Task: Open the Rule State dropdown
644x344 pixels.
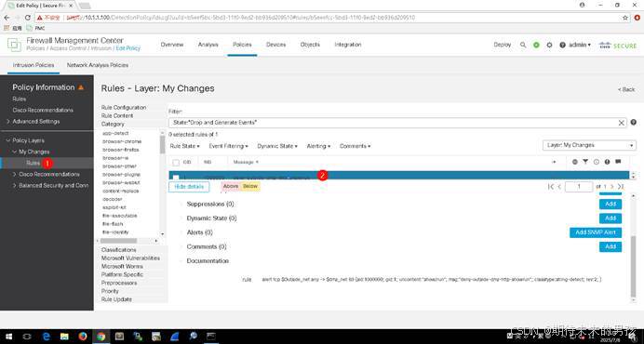Action: 185,146
